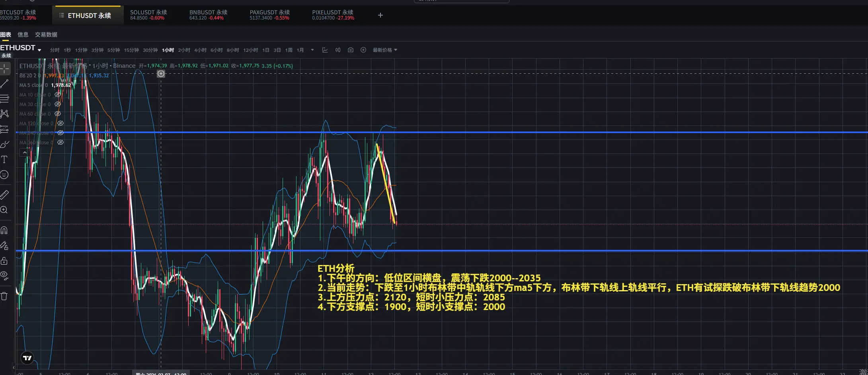Screen dimensions: 868x375
Task: Select the ETHUSDT 永续 tab
Action: tap(88, 16)
